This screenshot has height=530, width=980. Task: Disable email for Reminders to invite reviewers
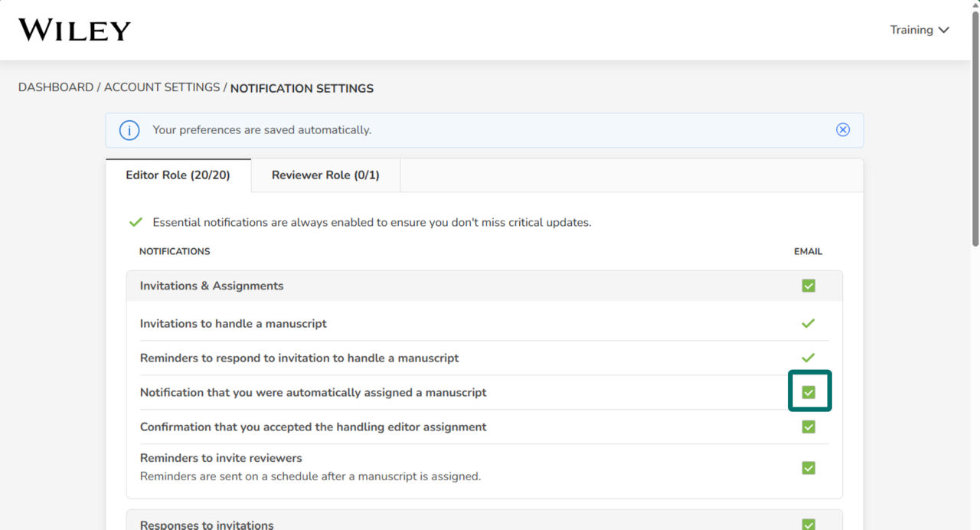pos(808,467)
